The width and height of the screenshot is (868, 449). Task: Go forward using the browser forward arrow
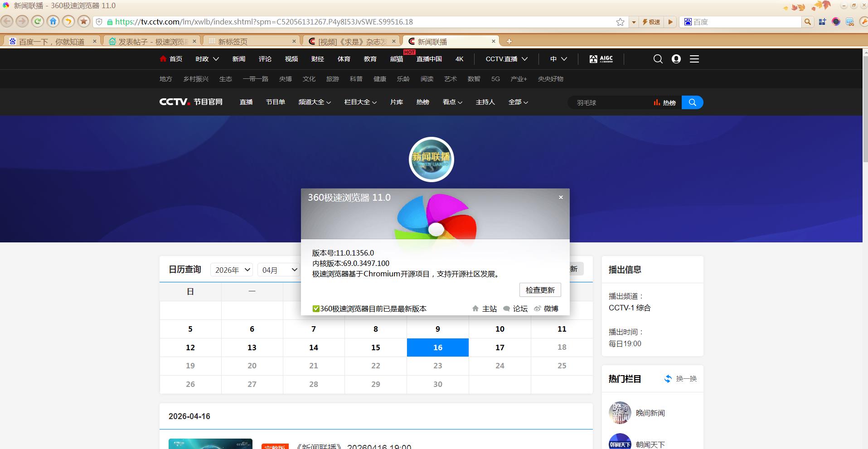pyautogui.click(x=22, y=21)
